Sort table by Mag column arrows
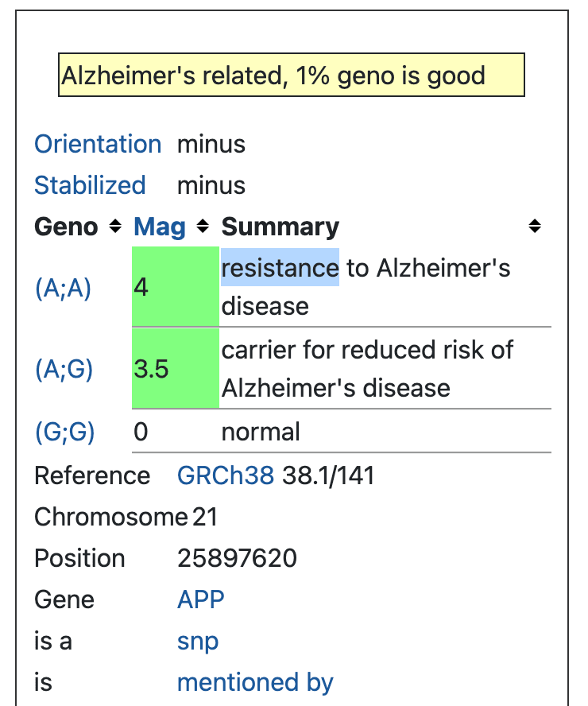 tap(203, 227)
